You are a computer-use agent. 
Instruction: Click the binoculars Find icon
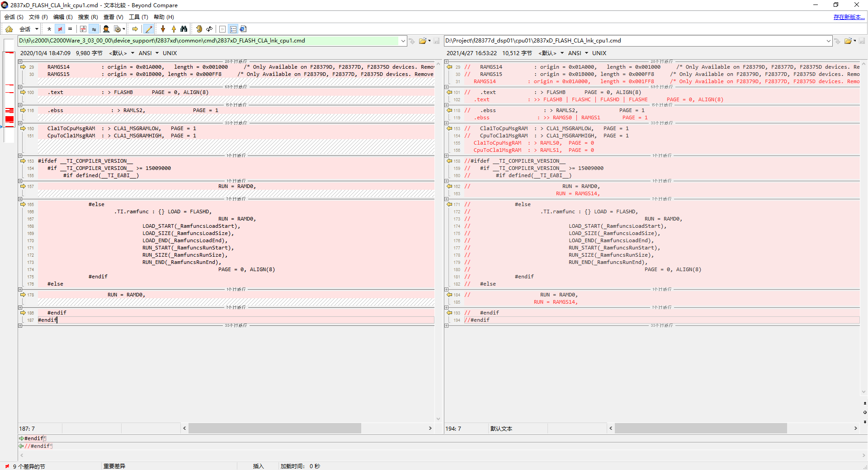coord(184,29)
